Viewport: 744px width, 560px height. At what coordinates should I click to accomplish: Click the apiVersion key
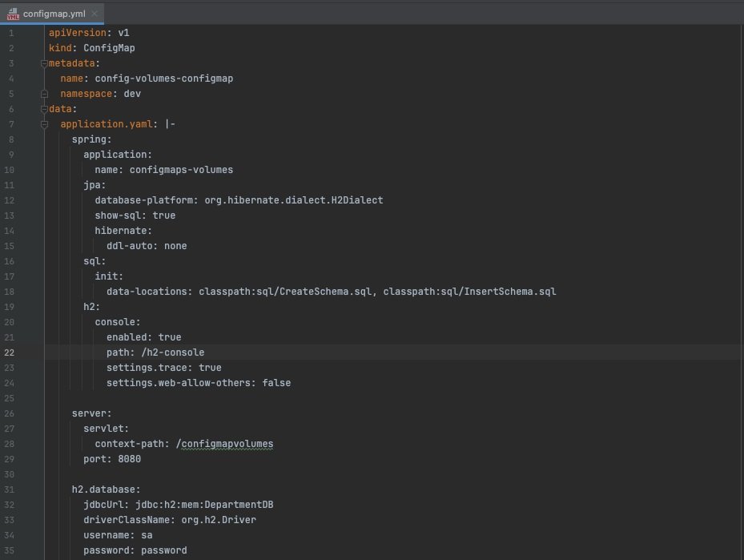pos(78,33)
